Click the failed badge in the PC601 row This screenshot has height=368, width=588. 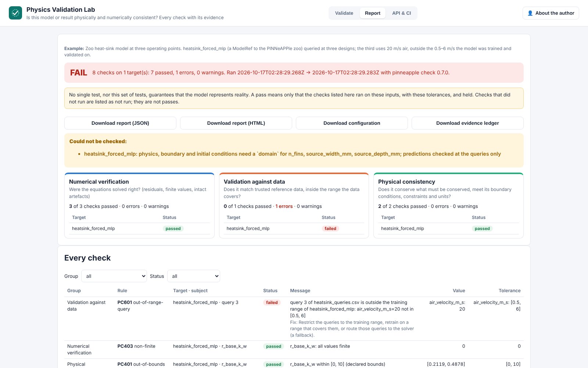tap(272, 302)
